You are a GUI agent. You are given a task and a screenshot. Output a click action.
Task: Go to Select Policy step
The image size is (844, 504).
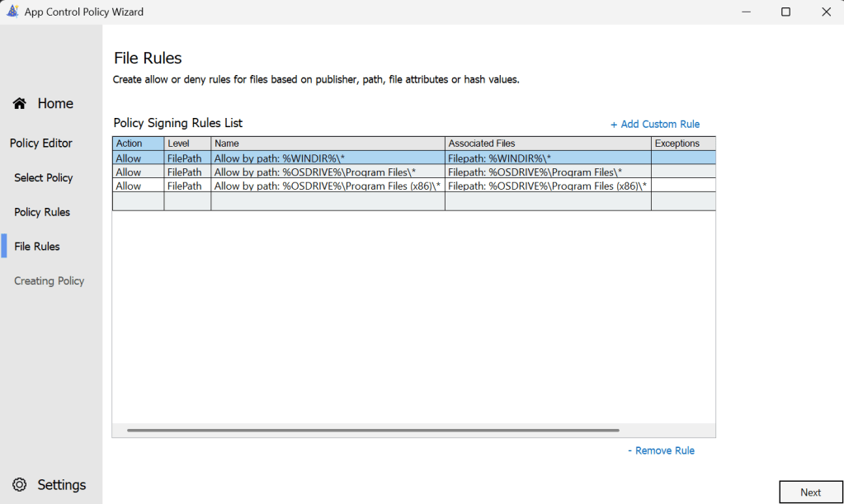coord(44,177)
